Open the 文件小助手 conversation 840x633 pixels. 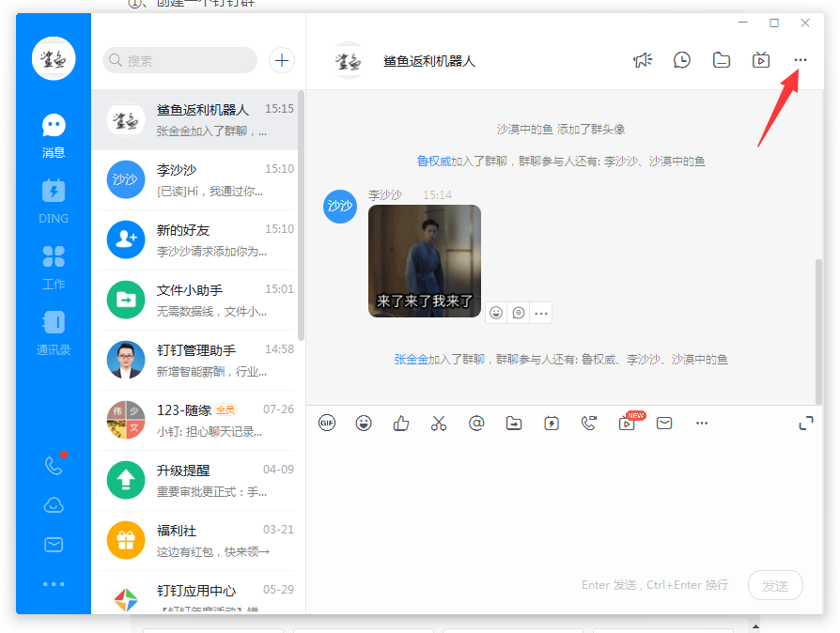194,300
